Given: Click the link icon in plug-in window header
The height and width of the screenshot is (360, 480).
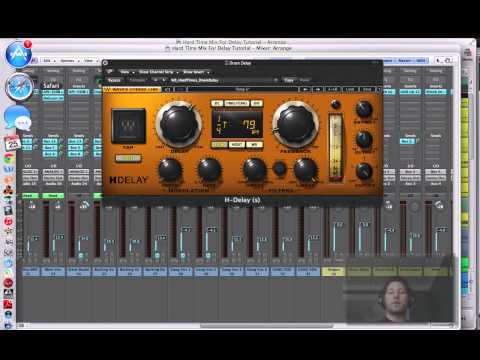Looking at the screenshot, I should click(x=110, y=72).
